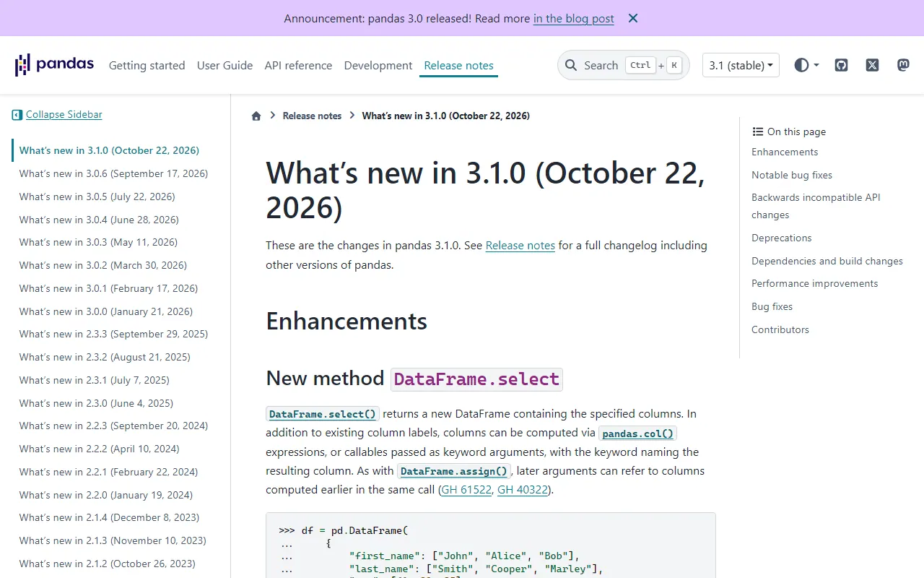This screenshot has height=578, width=924.
Task: Open What's new in 2.3.3 (September 29, 2025)
Action: click(113, 334)
